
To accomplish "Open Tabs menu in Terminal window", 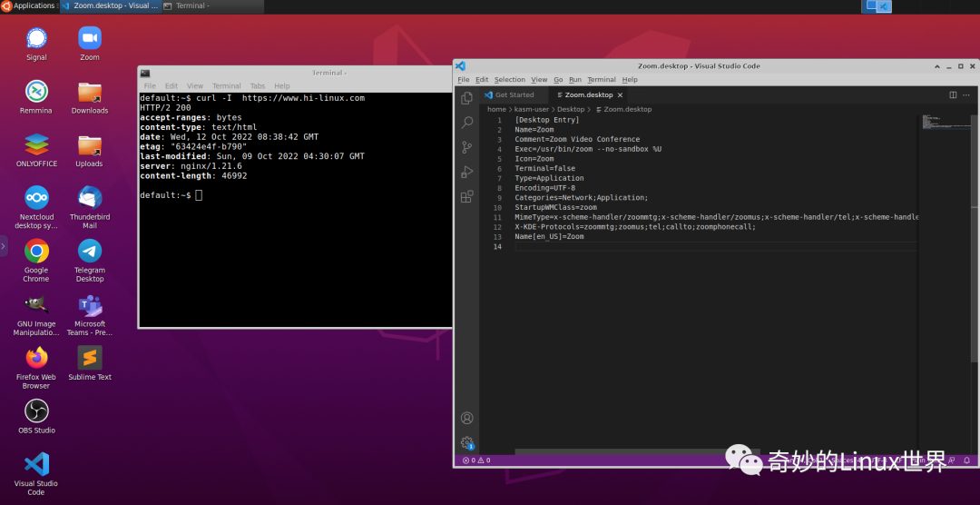I will pyautogui.click(x=258, y=85).
